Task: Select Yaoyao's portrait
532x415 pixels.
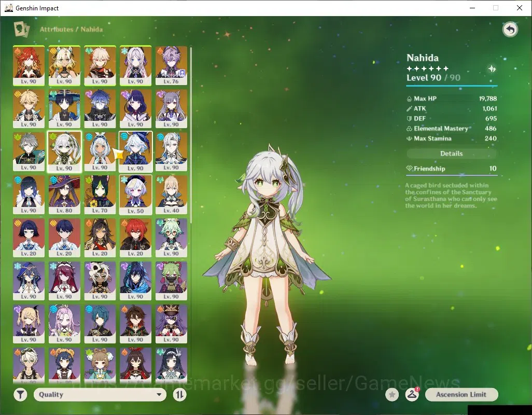Action: pos(100,365)
